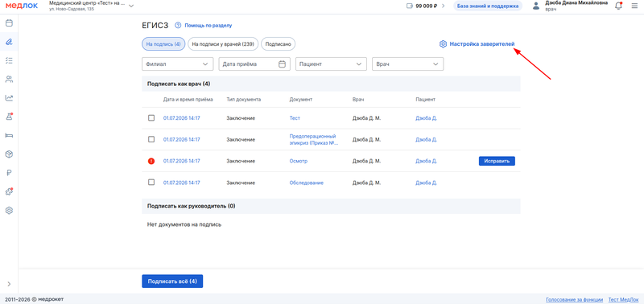Open the integrations puzzle icon in sidebar

[x=9, y=191]
